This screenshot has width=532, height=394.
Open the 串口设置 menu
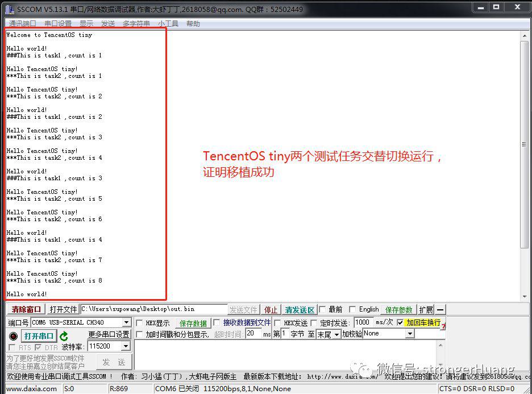[x=58, y=23]
